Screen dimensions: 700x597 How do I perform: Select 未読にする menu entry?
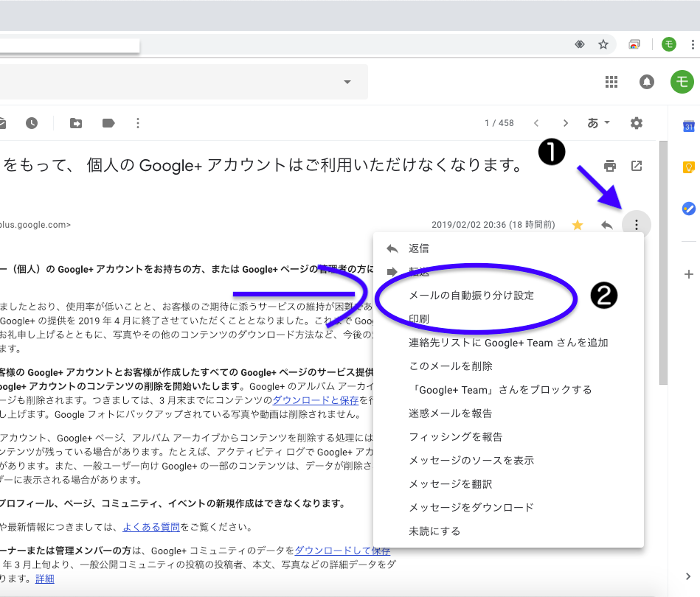coord(435,531)
